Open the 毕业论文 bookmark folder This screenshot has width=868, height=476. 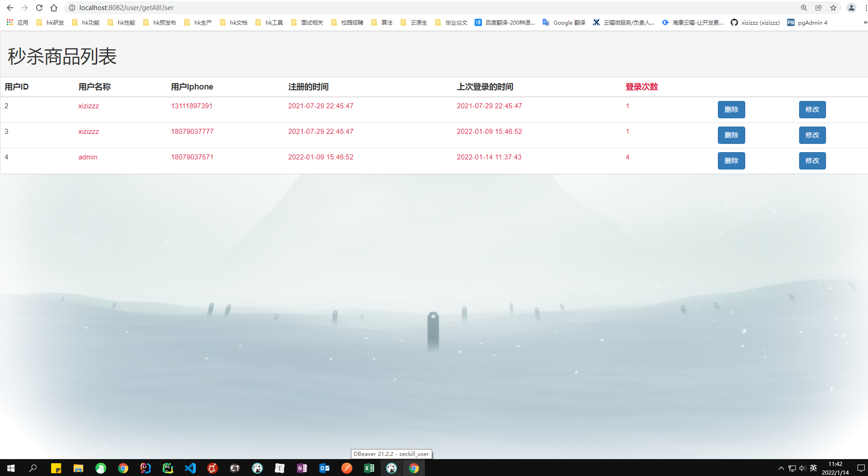tap(451, 22)
